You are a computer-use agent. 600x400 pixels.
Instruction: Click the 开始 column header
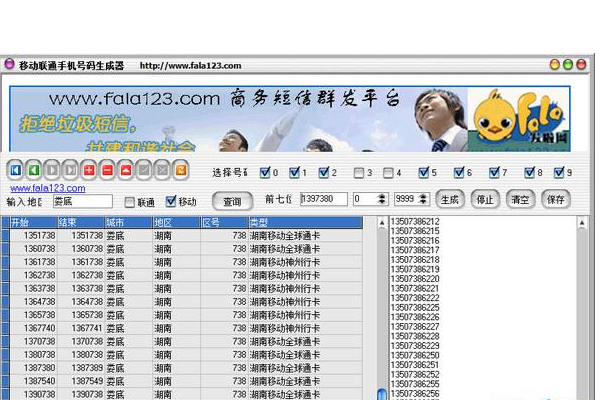click(x=33, y=222)
